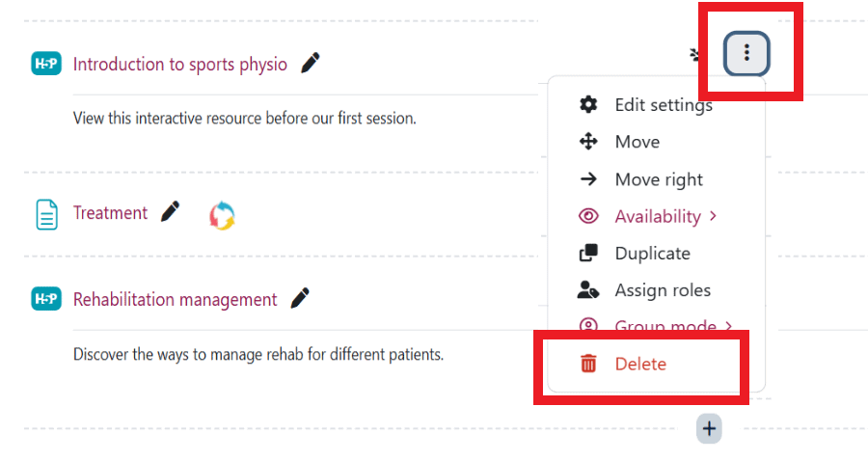Click the circular arrows icon beside Treatment
The image size is (868, 461).
point(222,215)
